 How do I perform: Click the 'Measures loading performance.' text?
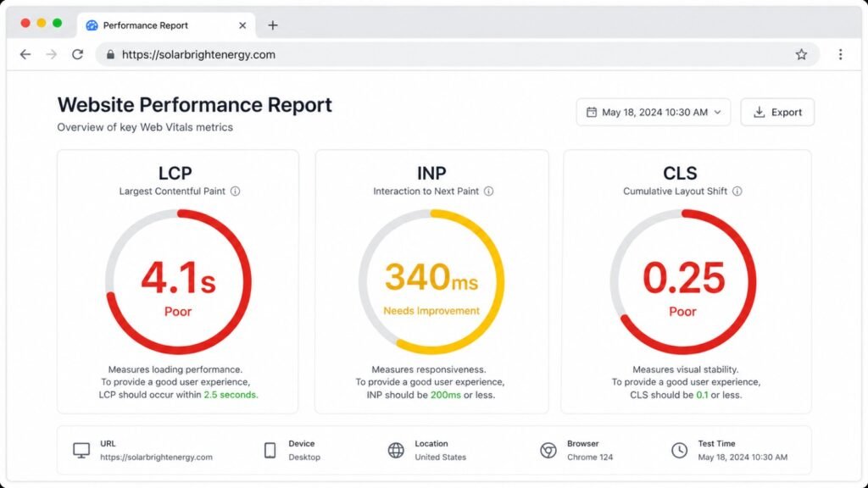point(175,369)
